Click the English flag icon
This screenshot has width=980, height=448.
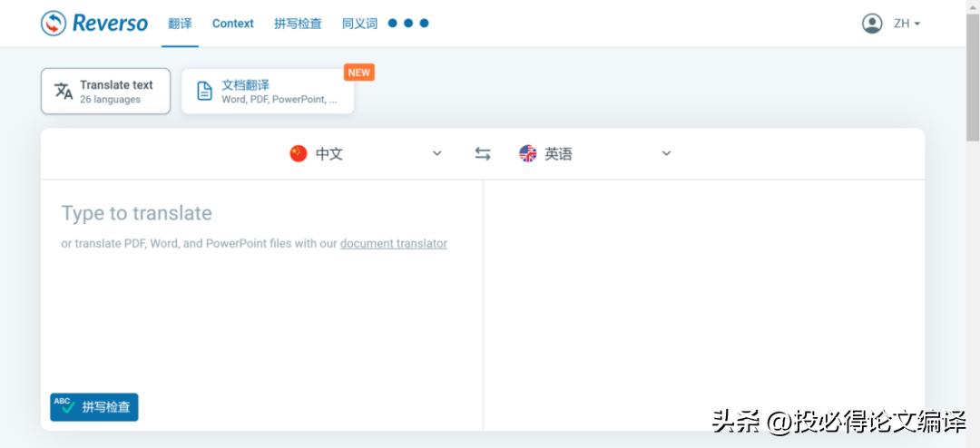(x=527, y=153)
